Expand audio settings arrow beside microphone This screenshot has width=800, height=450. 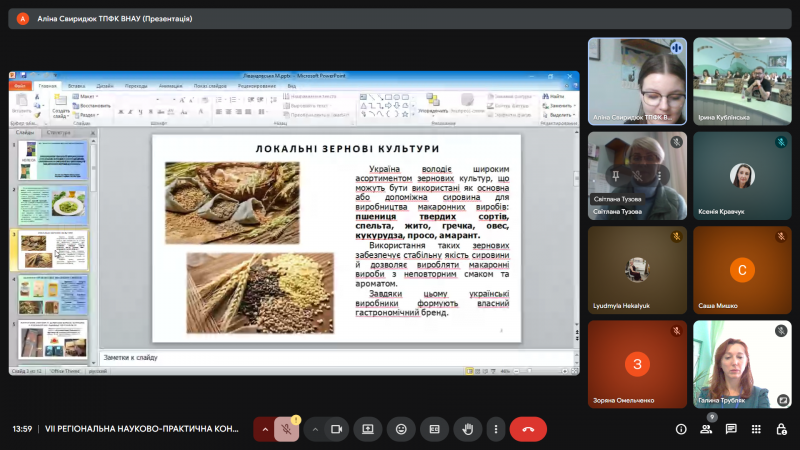tap(265, 429)
